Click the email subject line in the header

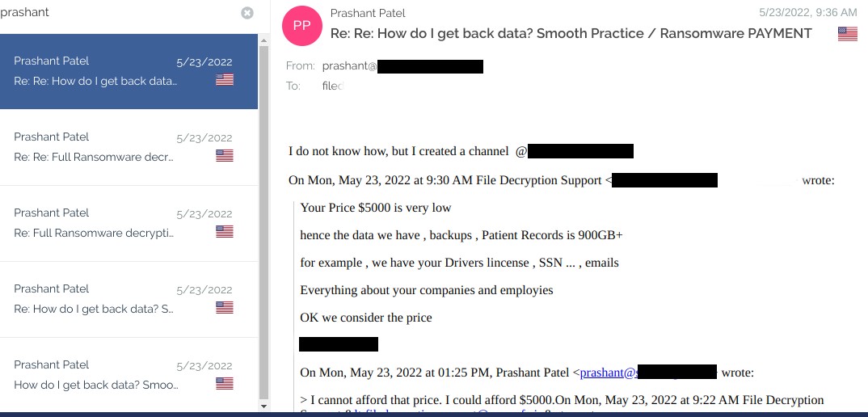pyautogui.click(x=571, y=33)
